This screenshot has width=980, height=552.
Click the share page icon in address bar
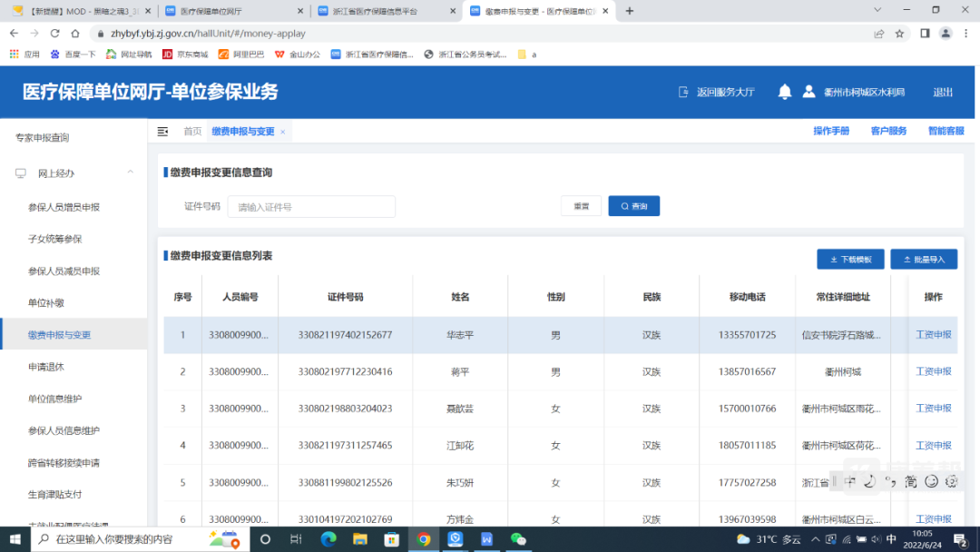click(x=878, y=34)
